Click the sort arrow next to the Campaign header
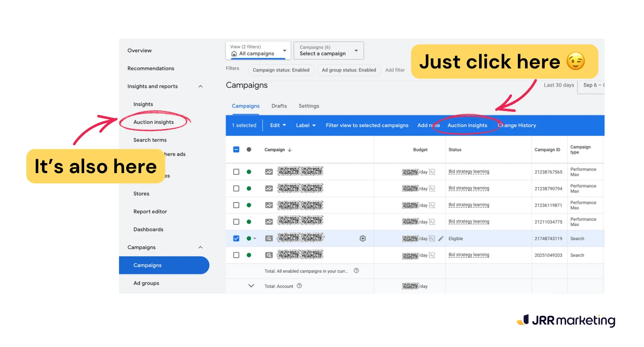The height and width of the screenshot is (347, 644). 289,149
